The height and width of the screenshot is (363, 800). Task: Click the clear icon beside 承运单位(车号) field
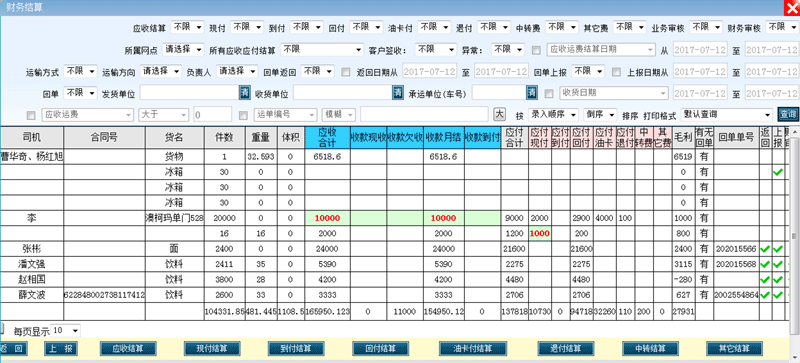pyautogui.click(x=532, y=93)
